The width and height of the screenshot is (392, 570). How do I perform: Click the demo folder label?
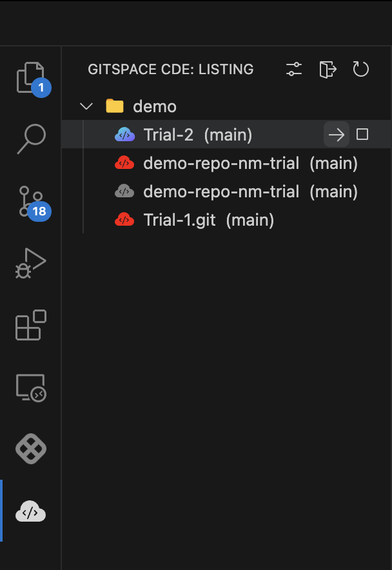155,106
